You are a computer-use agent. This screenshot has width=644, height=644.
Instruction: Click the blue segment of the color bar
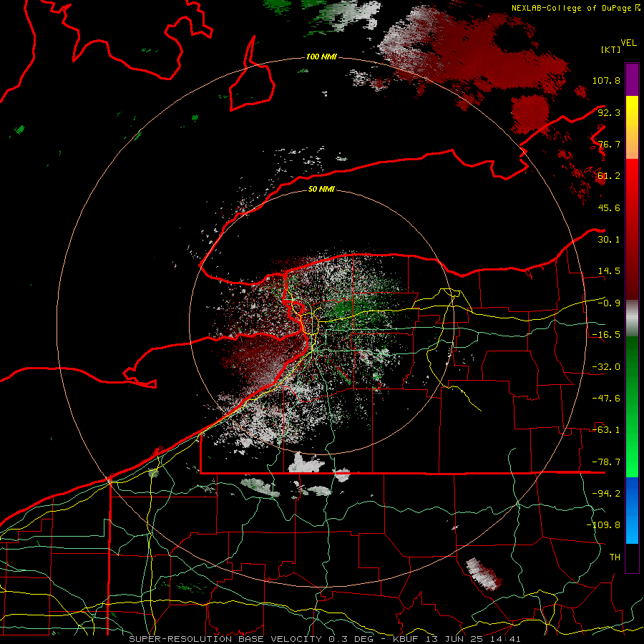tap(632, 510)
